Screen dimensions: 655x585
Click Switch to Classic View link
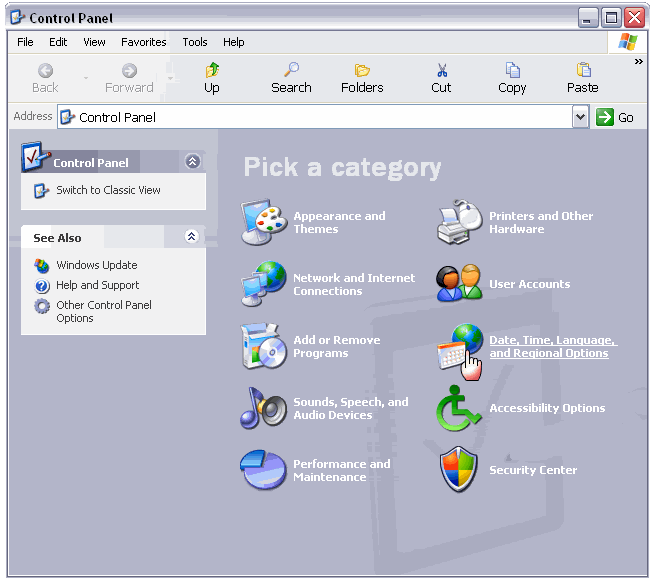pyautogui.click(x=108, y=190)
